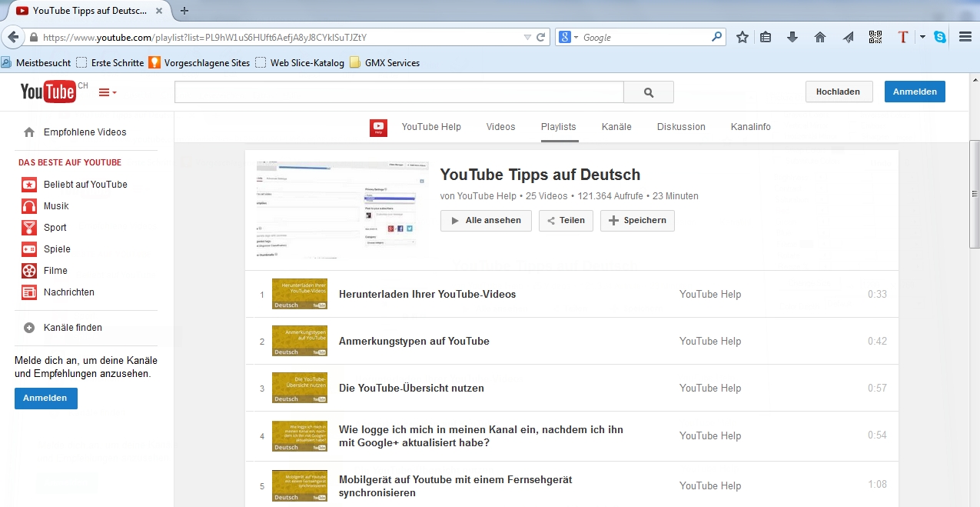Viewport: 980px width, 507px height.
Task: Open the YouTube Help channel tab
Action: point(431,127)
